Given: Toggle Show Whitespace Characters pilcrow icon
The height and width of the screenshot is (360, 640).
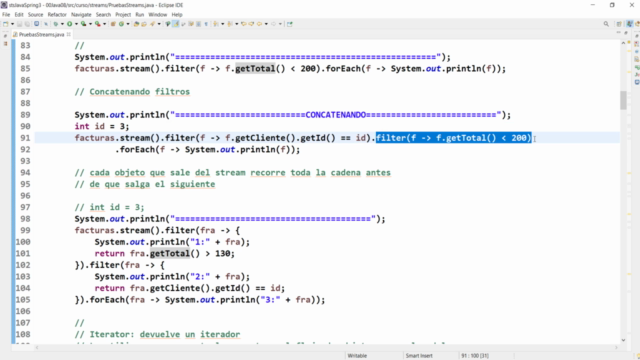Looking at the screenshot, I should tap(206, 24).
